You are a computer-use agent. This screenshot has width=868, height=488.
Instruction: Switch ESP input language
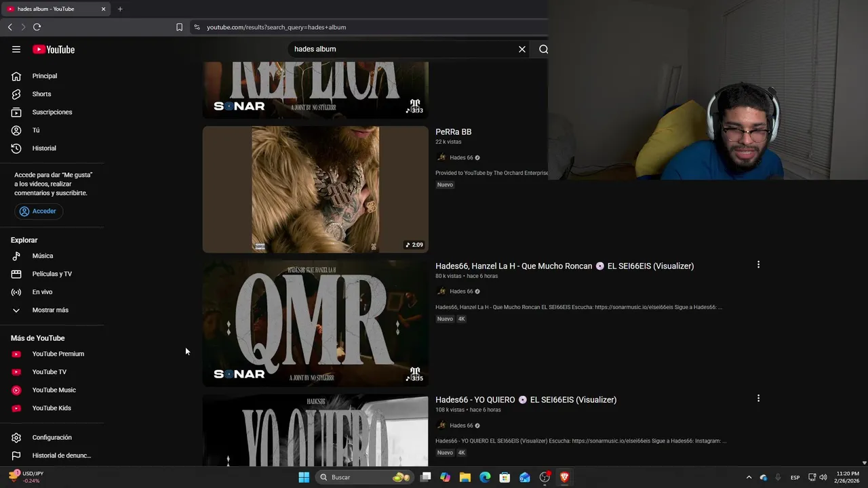pos(795,477)
